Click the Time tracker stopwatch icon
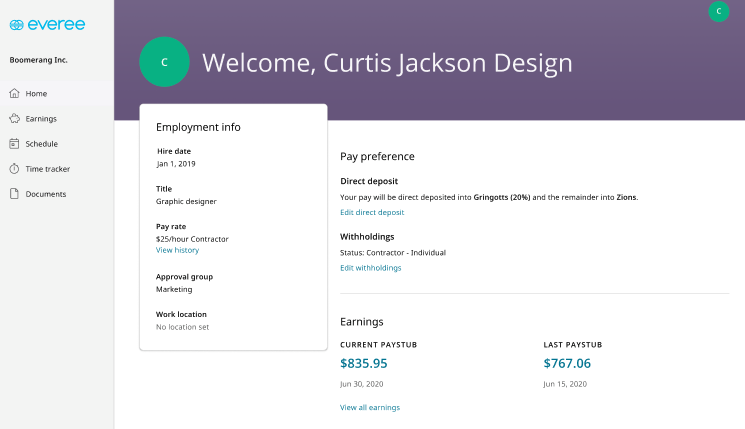This screenshot has height=429, width=745. coord(14,169)
